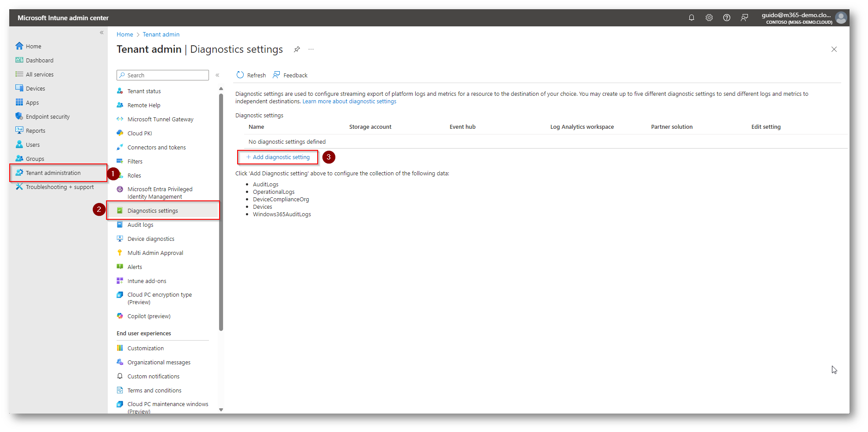Open Learn more about diagnostic settings link
The image size is (868, 432).
pos(349,101)
